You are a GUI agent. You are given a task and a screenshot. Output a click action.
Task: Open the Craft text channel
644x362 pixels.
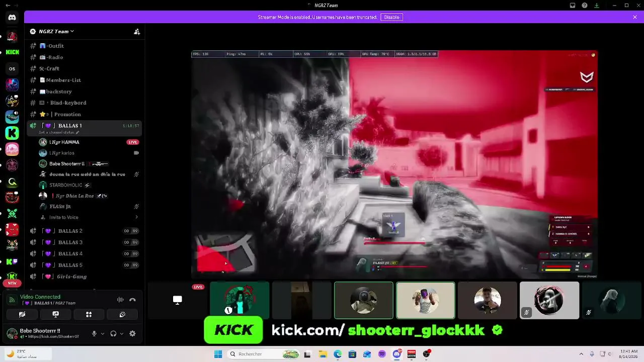pyautogui.click(x=85, y=68)
